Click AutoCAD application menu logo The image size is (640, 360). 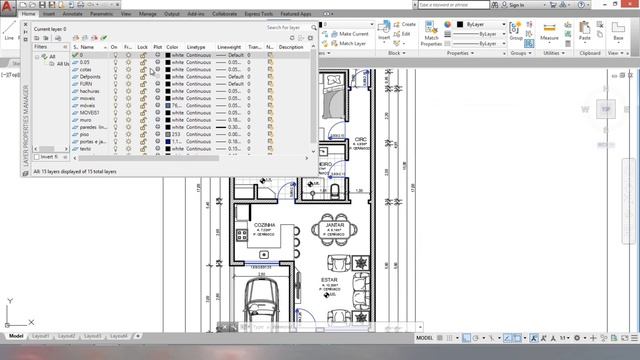[7, 7]
